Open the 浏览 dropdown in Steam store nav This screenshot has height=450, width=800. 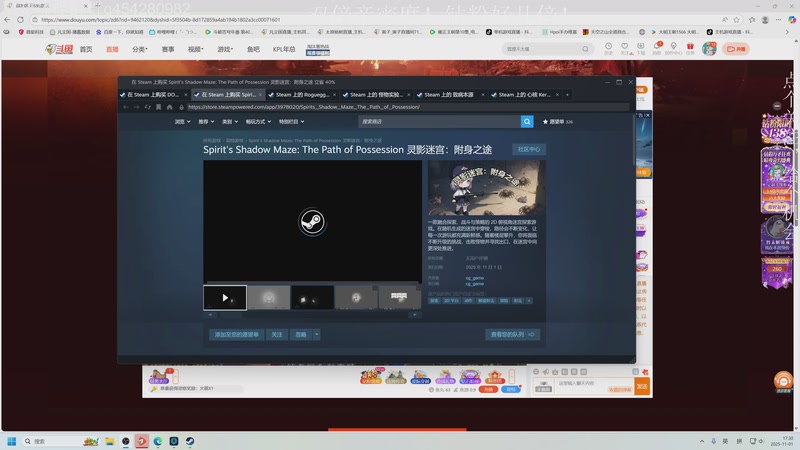point(182,121)
